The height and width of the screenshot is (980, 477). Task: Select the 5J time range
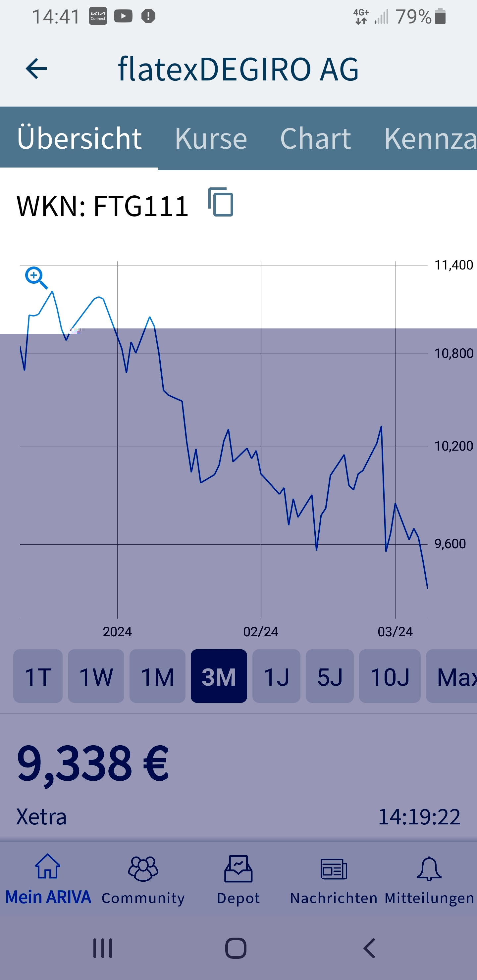(330, 676)
